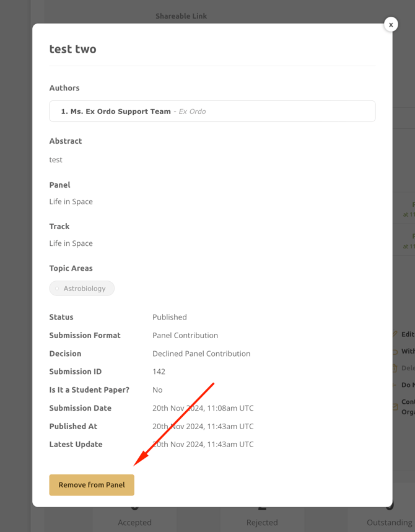Click the Accepted count label
Viewport: 415px width, 532px height.
point(134,522)
